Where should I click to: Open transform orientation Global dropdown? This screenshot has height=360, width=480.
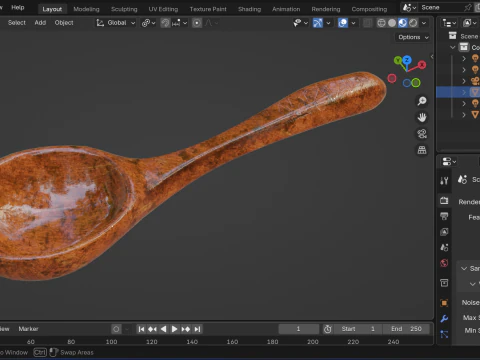coord(116,23)
